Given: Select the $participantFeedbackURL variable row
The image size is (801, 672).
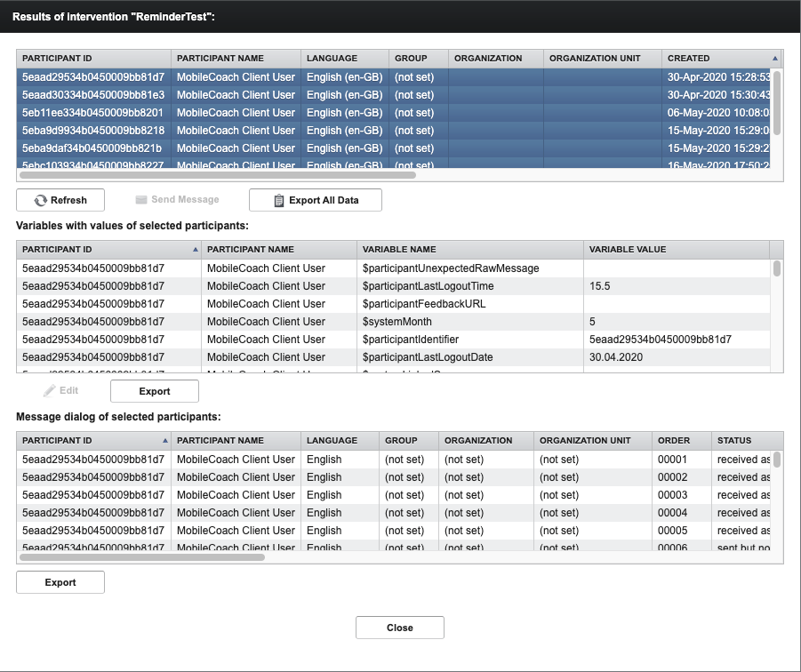Looking at the screenshot, I should click(x=267, y=303).
